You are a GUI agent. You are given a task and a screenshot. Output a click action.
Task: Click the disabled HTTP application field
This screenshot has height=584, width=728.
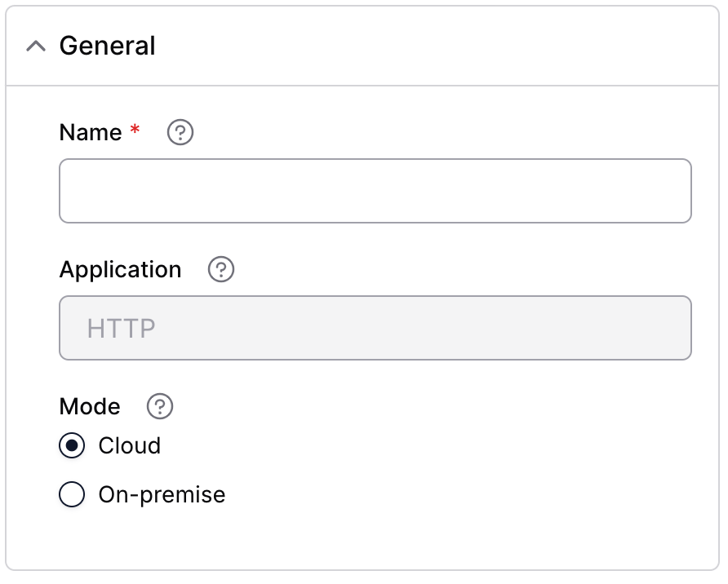point(375,328)
